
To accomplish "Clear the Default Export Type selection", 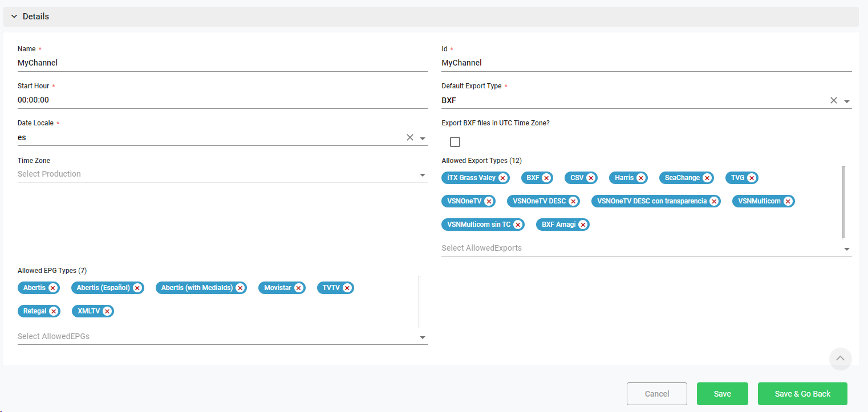I will [833, 100].
